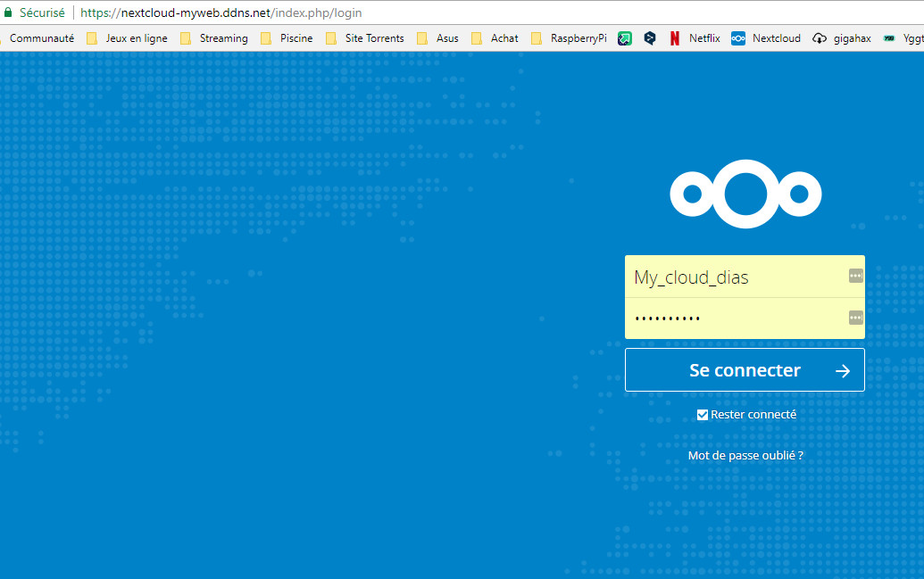924x579 pixels.
Task: Click the Nextcloud logo
Action: click(745, 194)
